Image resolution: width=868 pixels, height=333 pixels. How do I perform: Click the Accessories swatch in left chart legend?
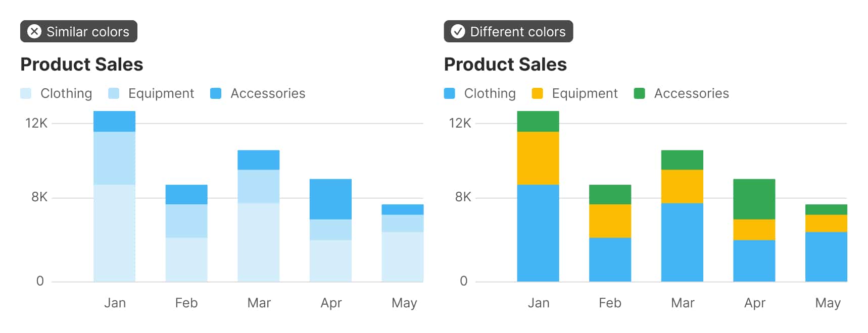pyautogui.click(x=216, y=93)
